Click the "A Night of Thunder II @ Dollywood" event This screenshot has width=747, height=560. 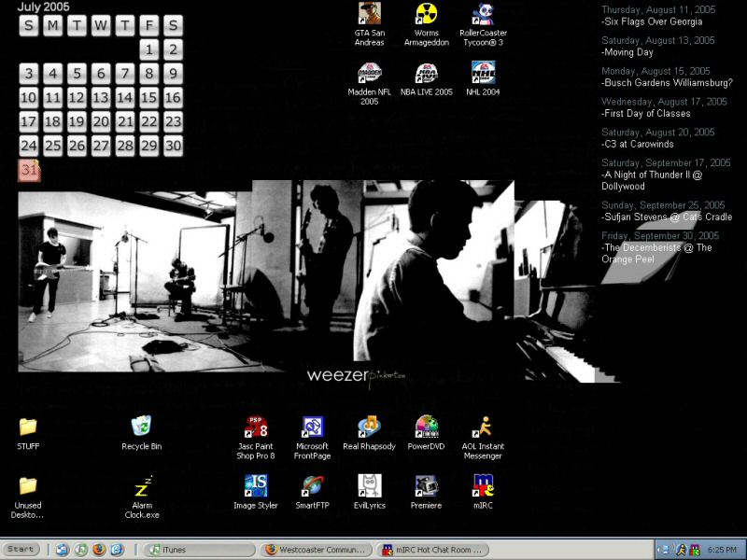pyautogui.click(x=652, y=180)
